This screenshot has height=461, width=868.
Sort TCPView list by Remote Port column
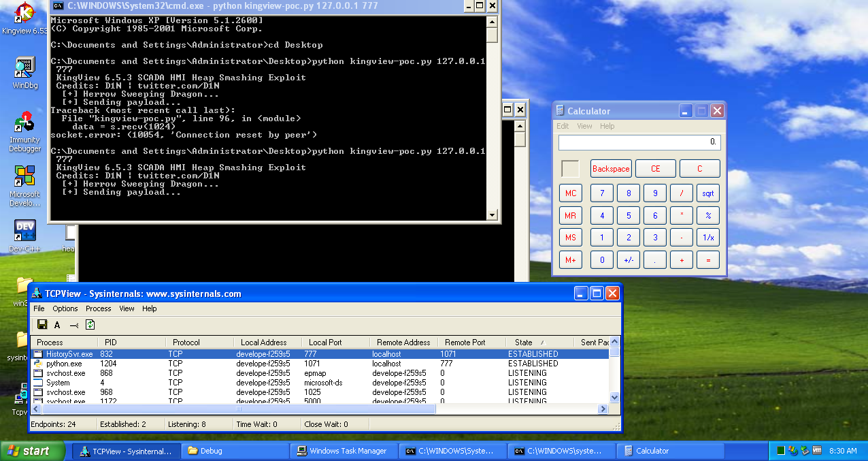(471, 343)
